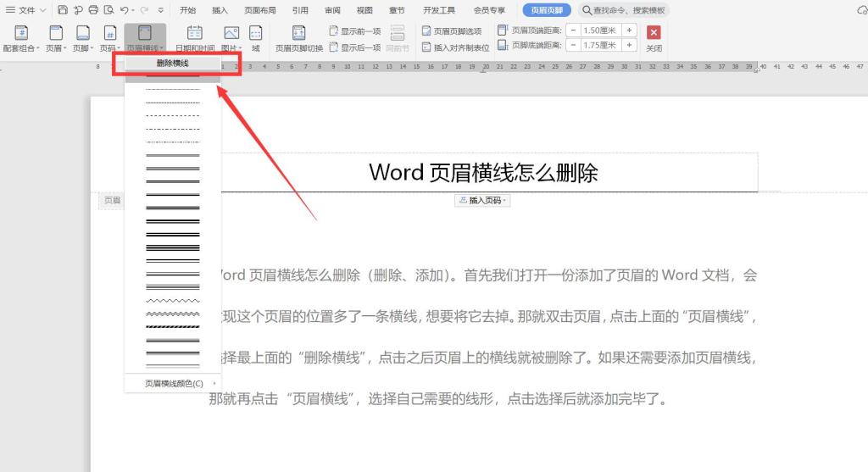Click the Print icon in quick access toolbar

pos(93,10)
